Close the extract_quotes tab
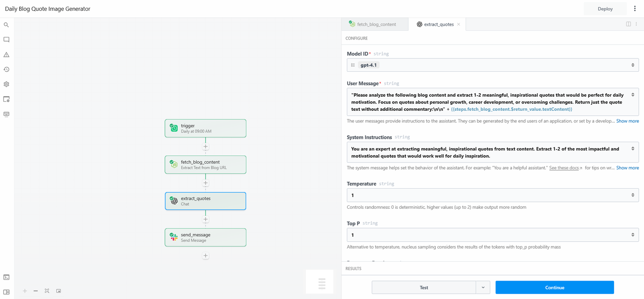This screenshot has width=644, height=299. tap(459, 24)
